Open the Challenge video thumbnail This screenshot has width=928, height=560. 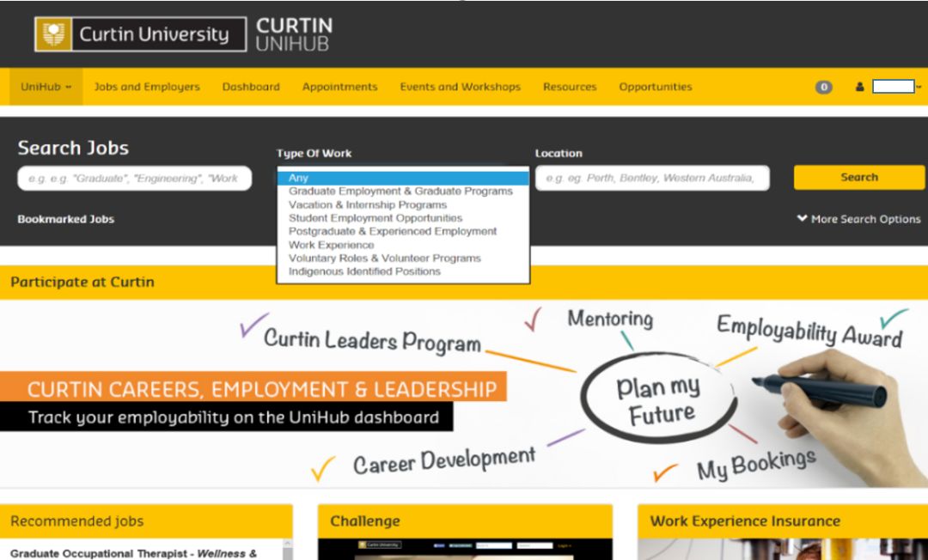pos(465,550)
